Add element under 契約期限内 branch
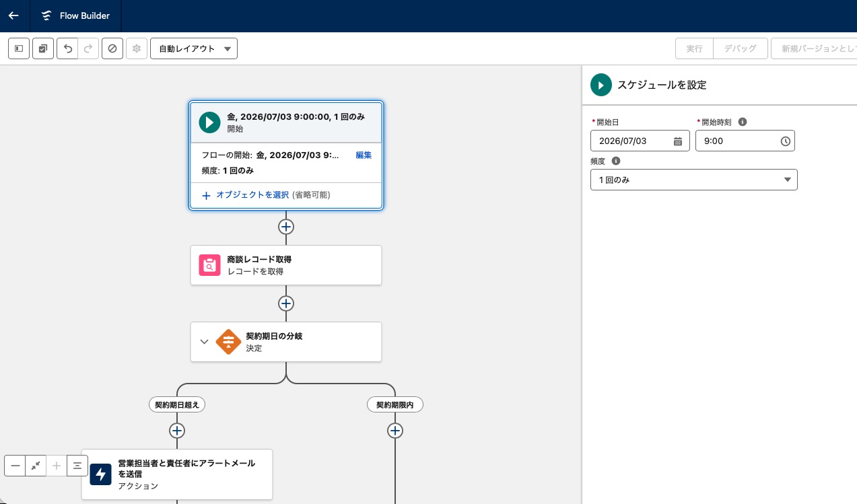Image resolution: width=857 pixels, height=504 pixels. tap(395, 431)
